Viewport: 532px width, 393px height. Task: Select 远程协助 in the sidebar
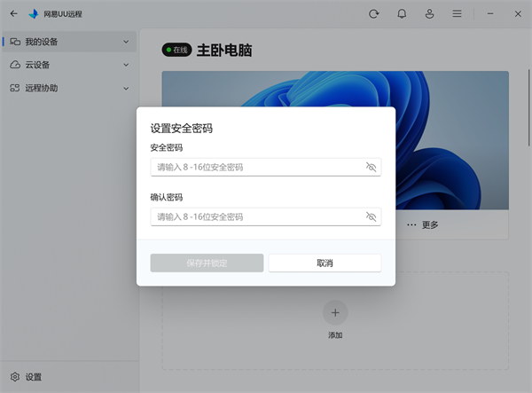(43, 88)
